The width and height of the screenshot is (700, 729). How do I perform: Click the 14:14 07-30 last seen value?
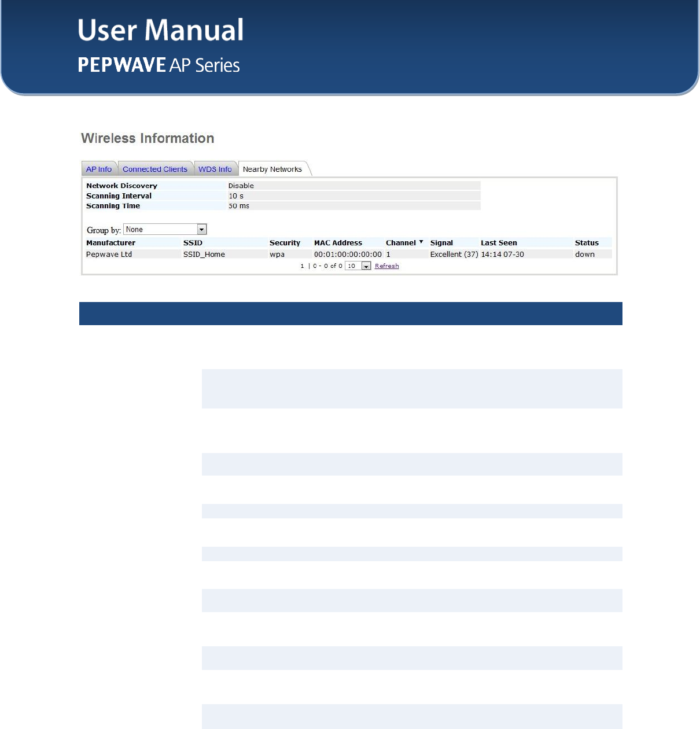click(502, 255)
